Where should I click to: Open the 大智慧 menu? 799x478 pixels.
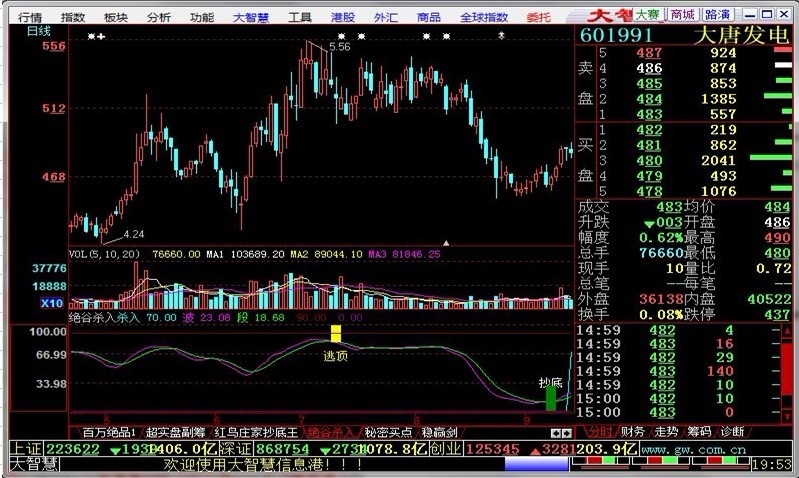251,17
